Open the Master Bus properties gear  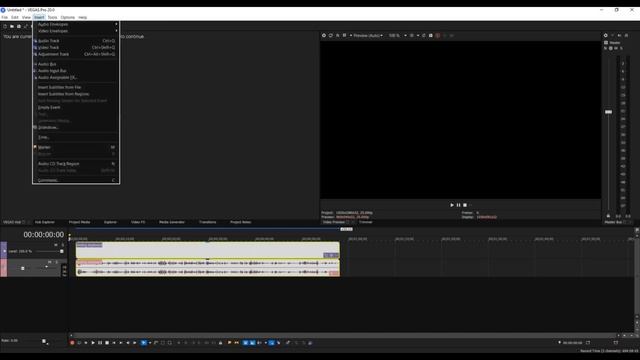[606, 36]
